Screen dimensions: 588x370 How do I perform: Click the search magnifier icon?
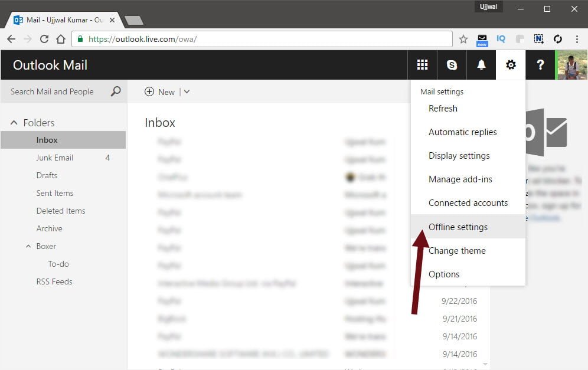click(x=116, y=91)
